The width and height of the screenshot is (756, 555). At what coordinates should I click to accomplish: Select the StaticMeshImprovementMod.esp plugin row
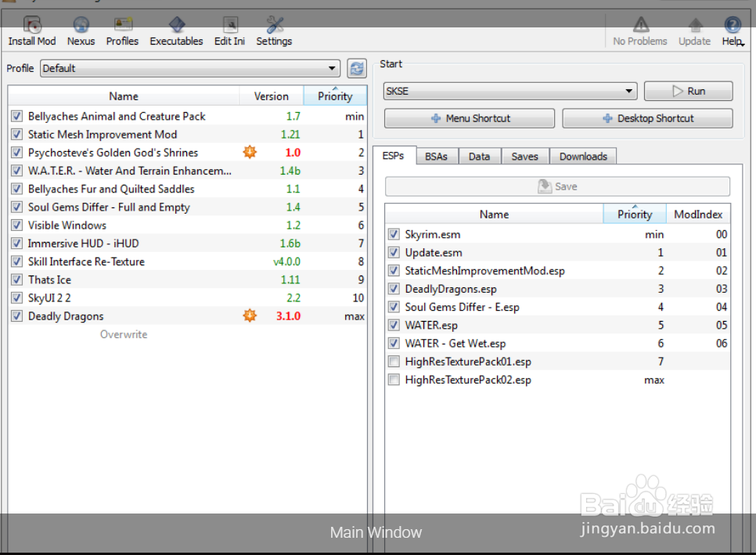[558, 271]
